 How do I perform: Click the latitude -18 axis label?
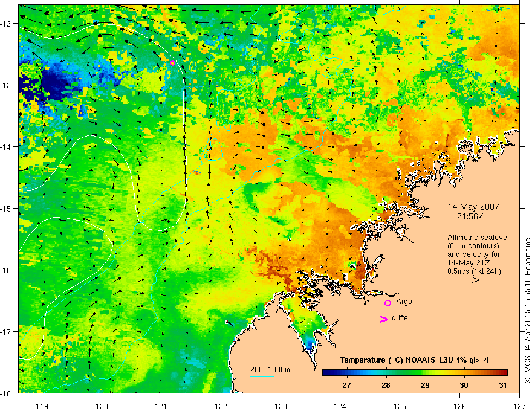click(7, 393)
